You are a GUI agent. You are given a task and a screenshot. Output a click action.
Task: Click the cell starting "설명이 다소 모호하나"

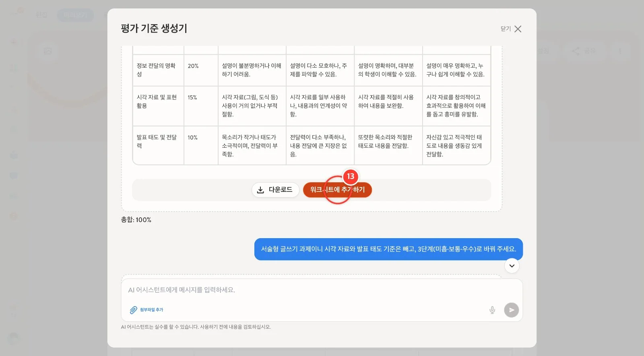coord(320,70)
